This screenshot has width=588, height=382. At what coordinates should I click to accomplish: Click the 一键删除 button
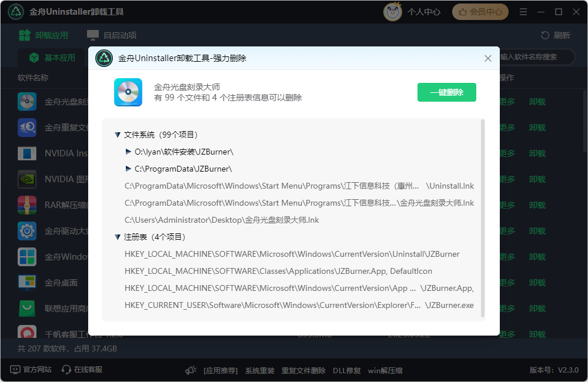447,92
